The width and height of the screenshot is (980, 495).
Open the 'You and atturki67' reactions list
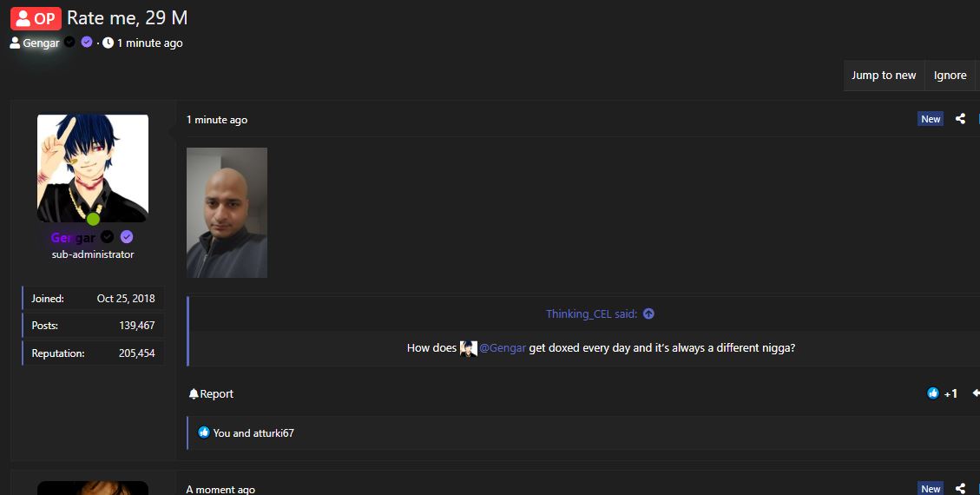(x=253, y=433)
